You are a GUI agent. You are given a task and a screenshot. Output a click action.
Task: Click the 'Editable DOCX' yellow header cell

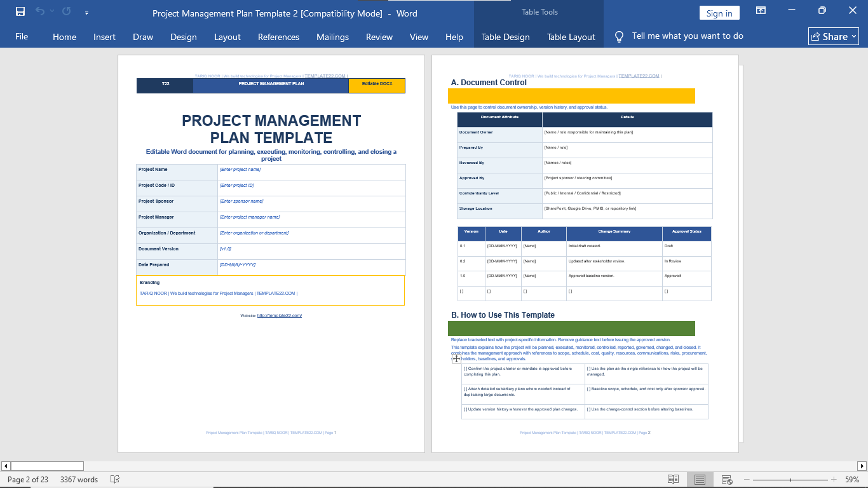coord(377,85)
